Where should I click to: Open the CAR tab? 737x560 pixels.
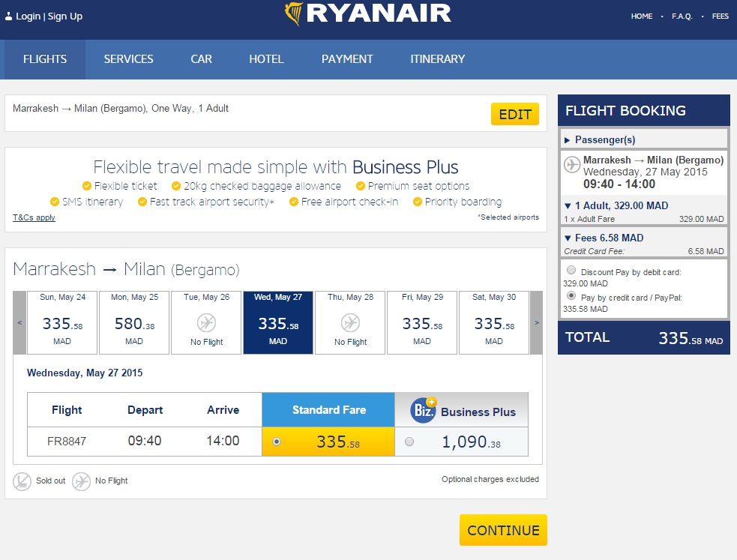(x=201, y=59)
